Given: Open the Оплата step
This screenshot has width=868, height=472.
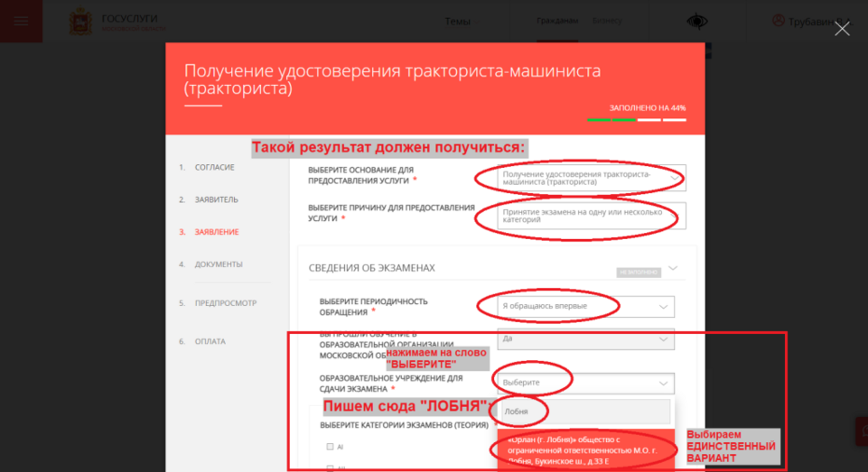Looking at the screenshot, I should click(x=210, y=341).
